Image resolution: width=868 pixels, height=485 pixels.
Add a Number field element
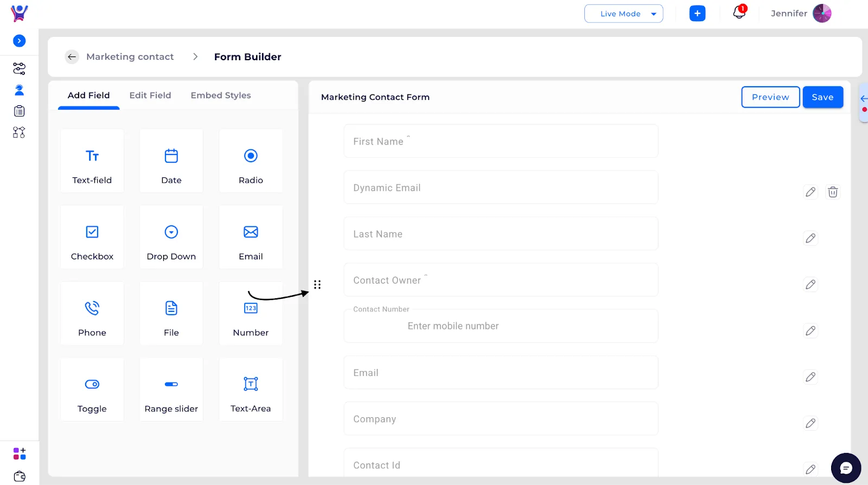pos(251,314)
